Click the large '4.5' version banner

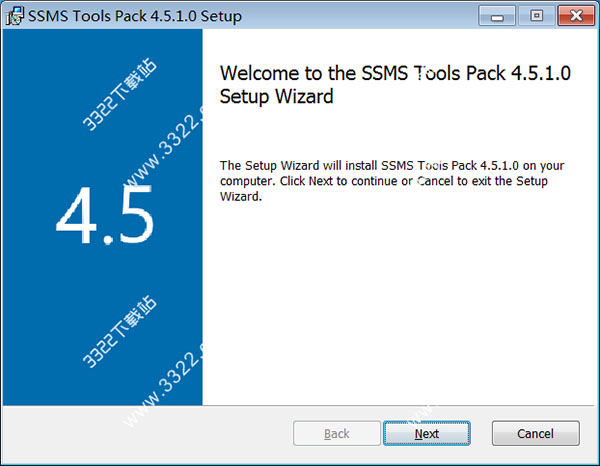click(x=104, y=215)
